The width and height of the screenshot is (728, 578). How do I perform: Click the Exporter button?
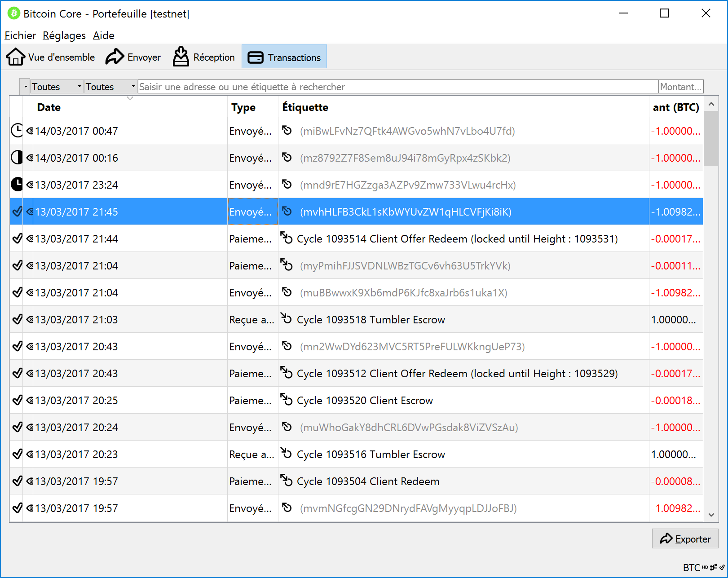click(685, 539)
